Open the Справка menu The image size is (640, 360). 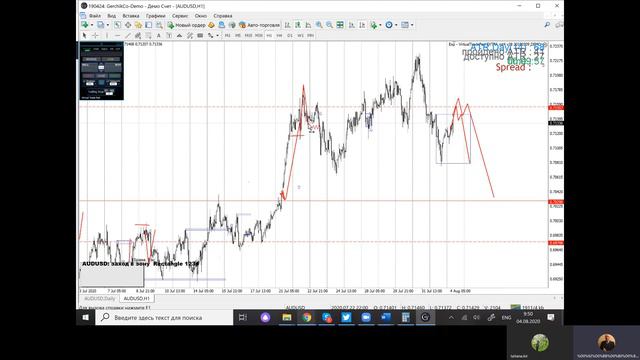click(x=223, y=16)
